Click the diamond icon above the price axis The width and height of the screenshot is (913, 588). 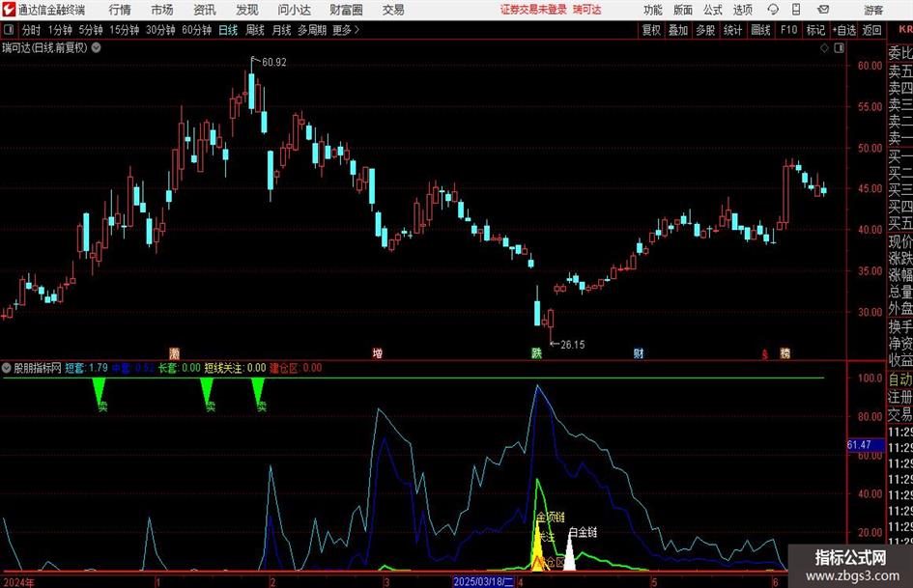pyautogui.click(x=824, y=48)
